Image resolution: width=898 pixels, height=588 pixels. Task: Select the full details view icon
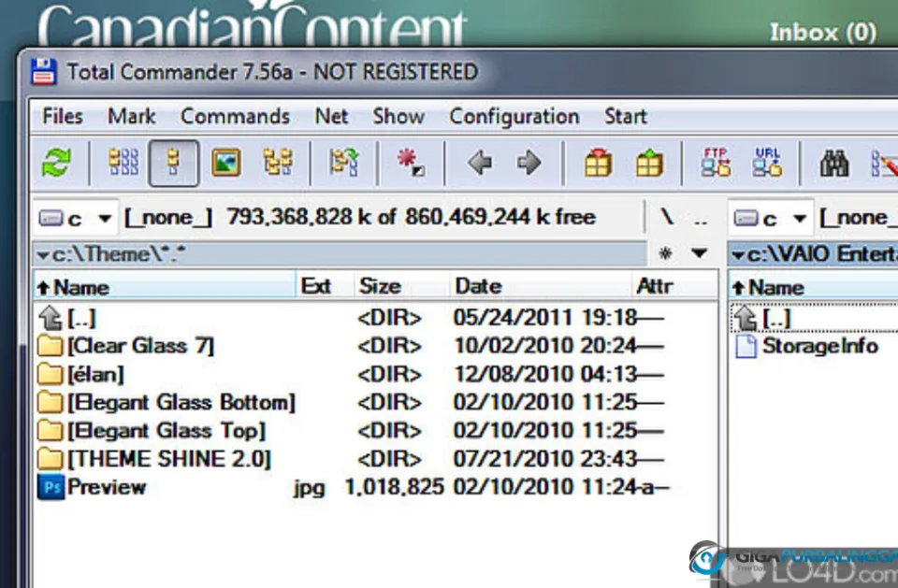tap(174, 164)
